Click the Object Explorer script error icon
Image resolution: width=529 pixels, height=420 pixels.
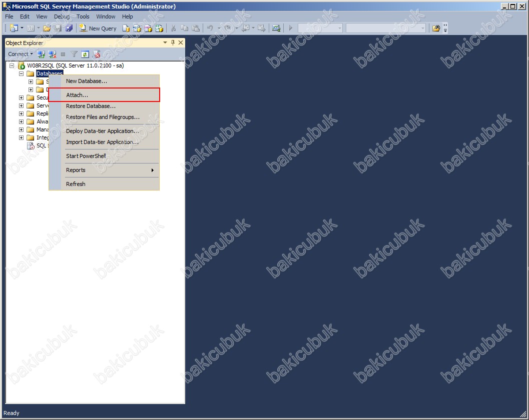click(97, 54)
